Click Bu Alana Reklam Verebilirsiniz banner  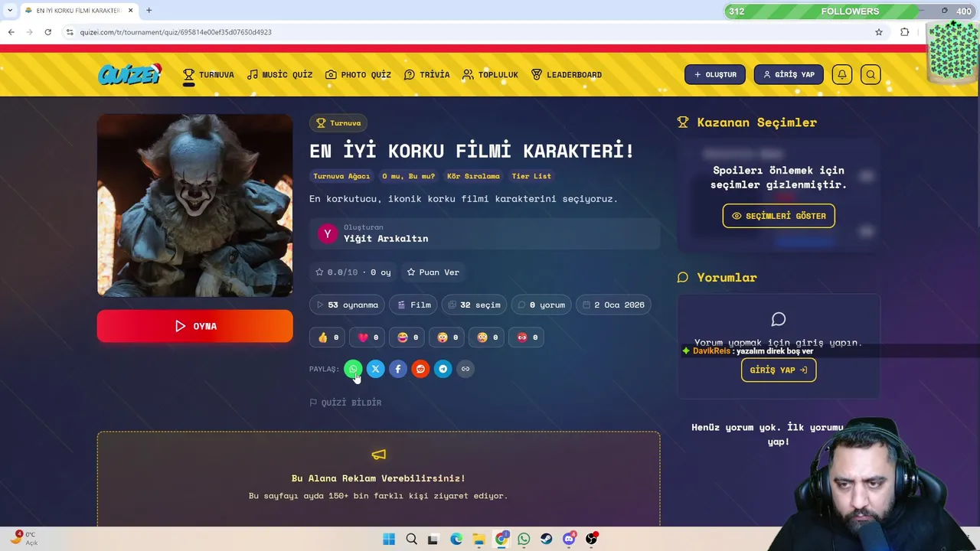(x=378, y=478)
